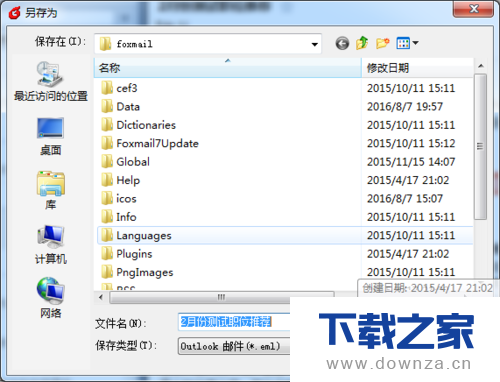Click date 2015/10/11 15:12 of Foxmail7Update
The width and height of the screenshot is (500, 382).
[x=411, y=144]
